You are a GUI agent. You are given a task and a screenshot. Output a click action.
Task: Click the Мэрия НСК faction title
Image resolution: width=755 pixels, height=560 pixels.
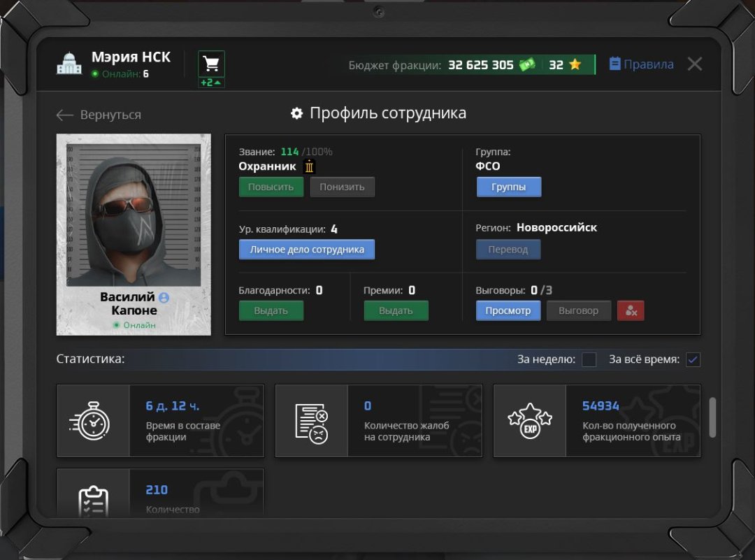[131, 57]
